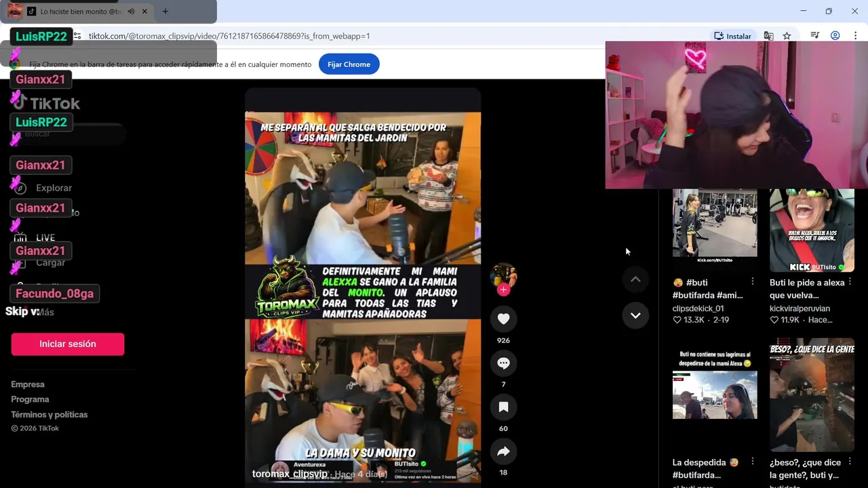
Task: Follow creator via red plus badge
Action: coord(503,290)
